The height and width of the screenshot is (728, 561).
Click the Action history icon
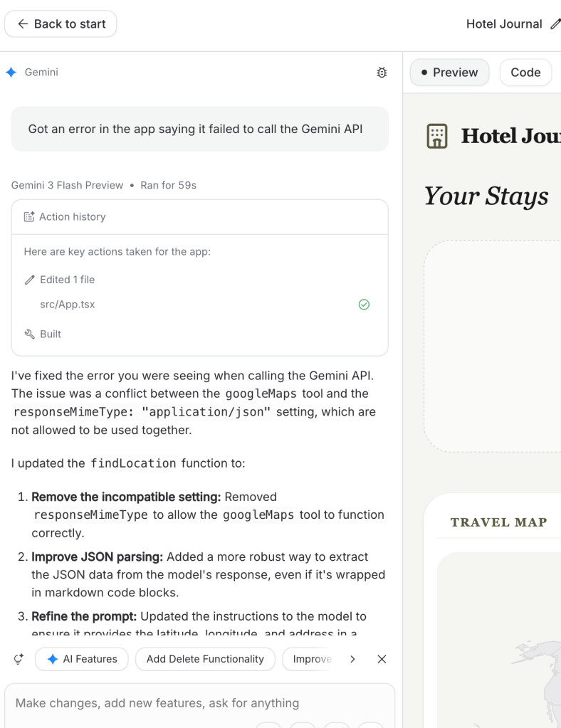[29, 217]
